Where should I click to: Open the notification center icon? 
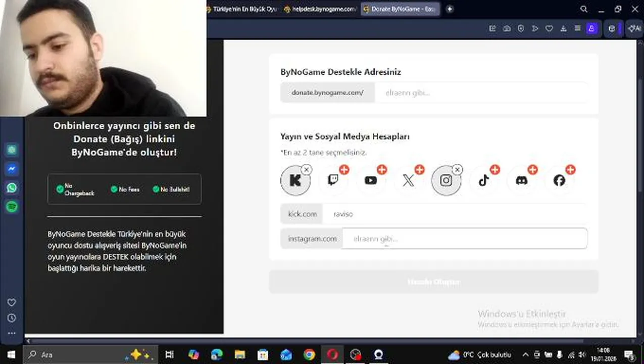point(629,355)
